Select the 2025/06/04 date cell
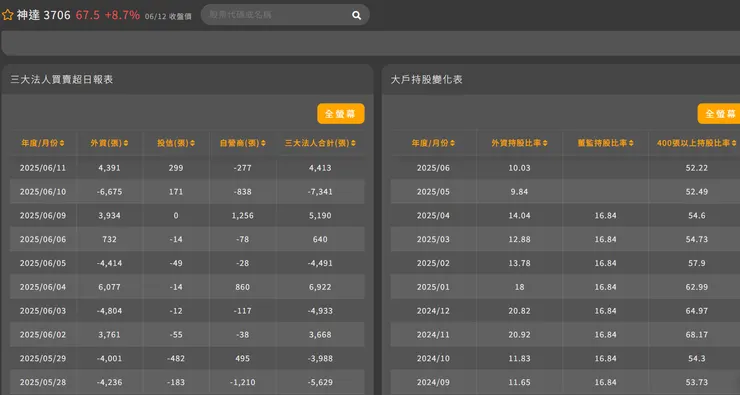 point(43,287)
